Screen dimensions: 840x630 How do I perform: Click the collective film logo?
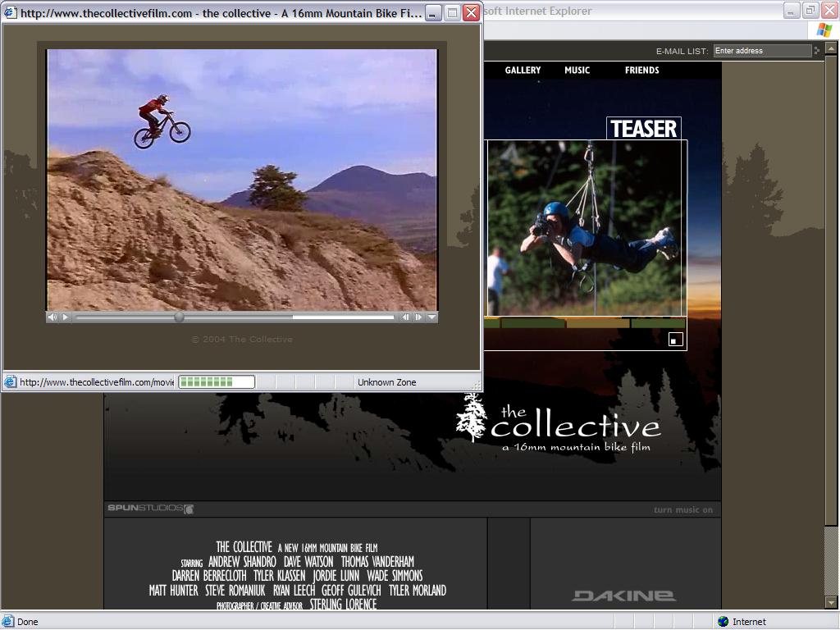coord(558,425)
